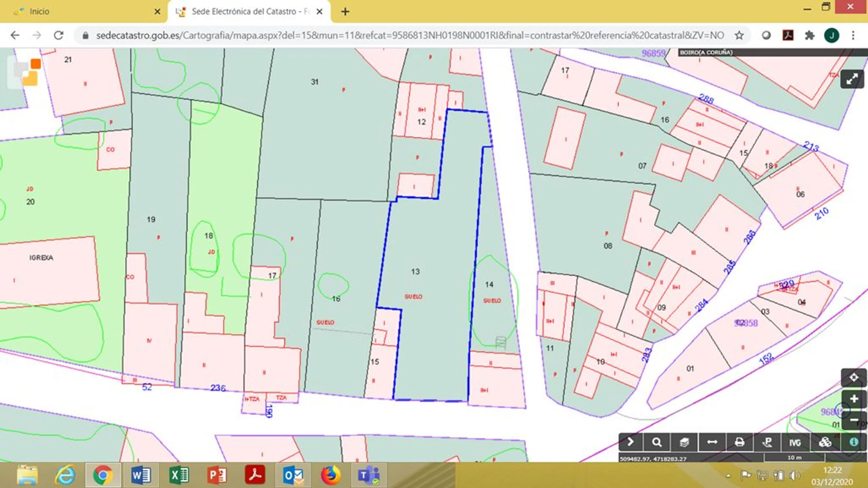Open Excel from the taskbar
Viewport: 868px width, 488px height.
tap(179, 475)
